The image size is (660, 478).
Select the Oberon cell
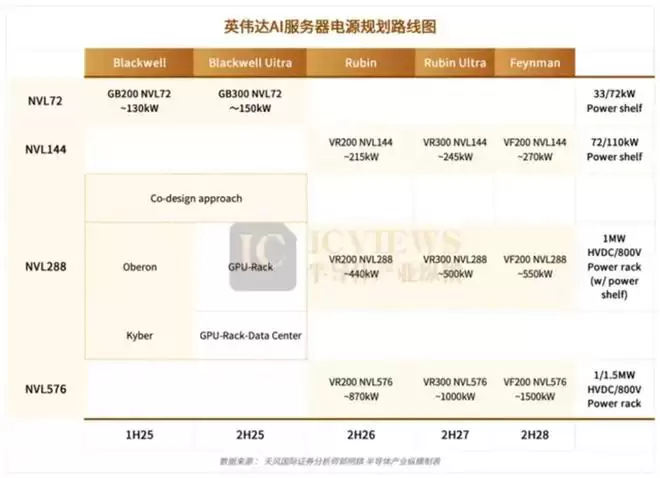(139, 267)
